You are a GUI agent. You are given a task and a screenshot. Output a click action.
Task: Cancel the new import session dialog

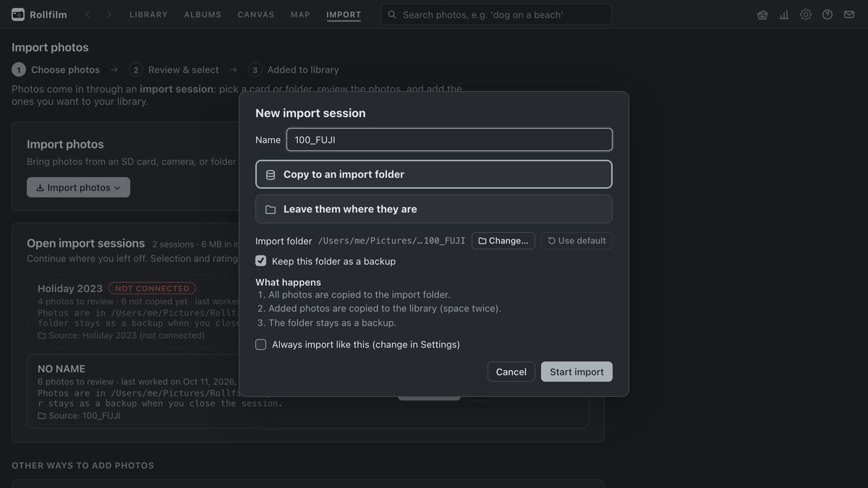(511, 372)
